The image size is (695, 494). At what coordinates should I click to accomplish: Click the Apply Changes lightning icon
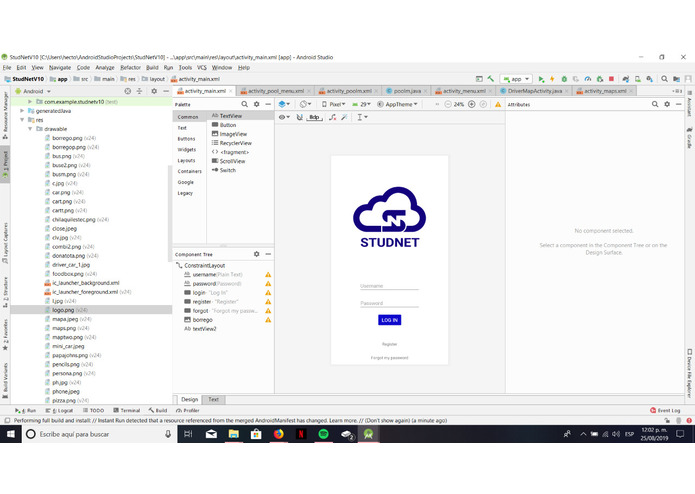click(552, 79)
